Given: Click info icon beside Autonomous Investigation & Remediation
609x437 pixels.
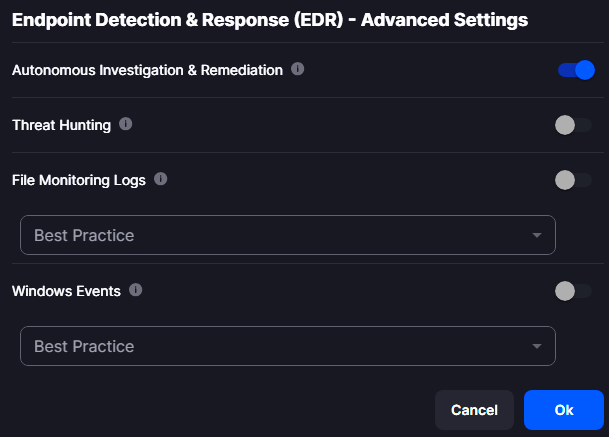Looking at the screenshot, I should coord(298,70).
